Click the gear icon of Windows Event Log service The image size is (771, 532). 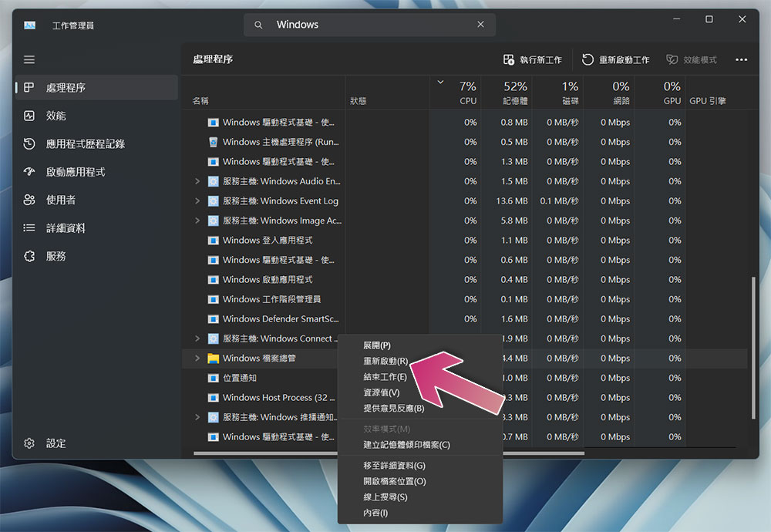(x=213, y=200)
